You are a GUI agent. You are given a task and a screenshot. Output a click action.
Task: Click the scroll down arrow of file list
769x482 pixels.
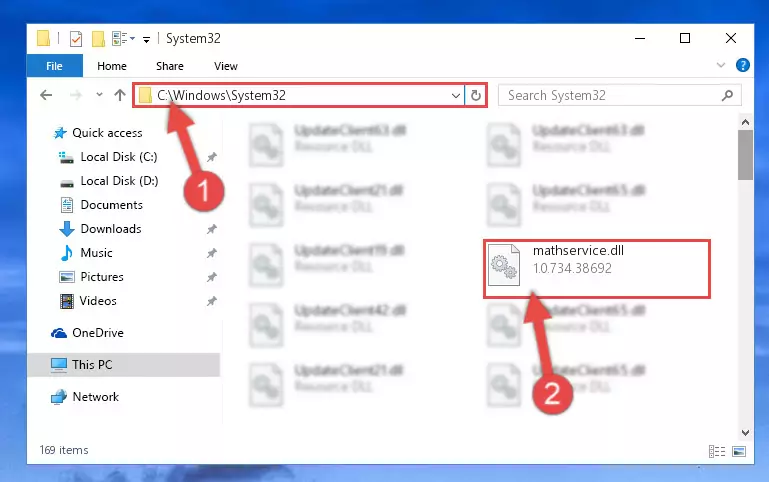tap(745, 432)
